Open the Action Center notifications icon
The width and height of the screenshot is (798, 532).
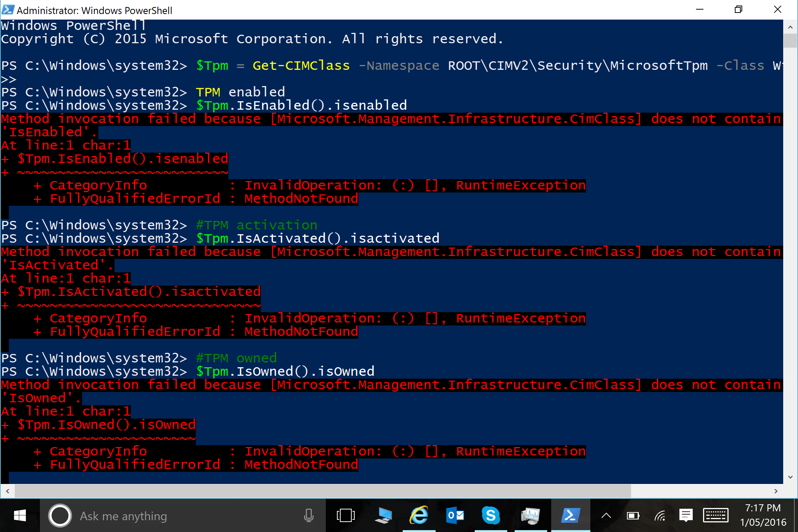click(686, 516)
